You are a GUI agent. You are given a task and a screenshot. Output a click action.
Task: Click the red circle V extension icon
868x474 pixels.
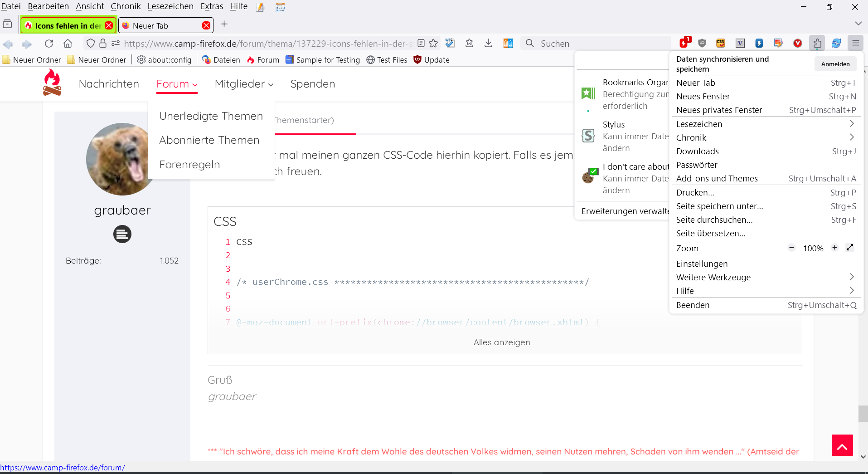click(x=798, y=43)
